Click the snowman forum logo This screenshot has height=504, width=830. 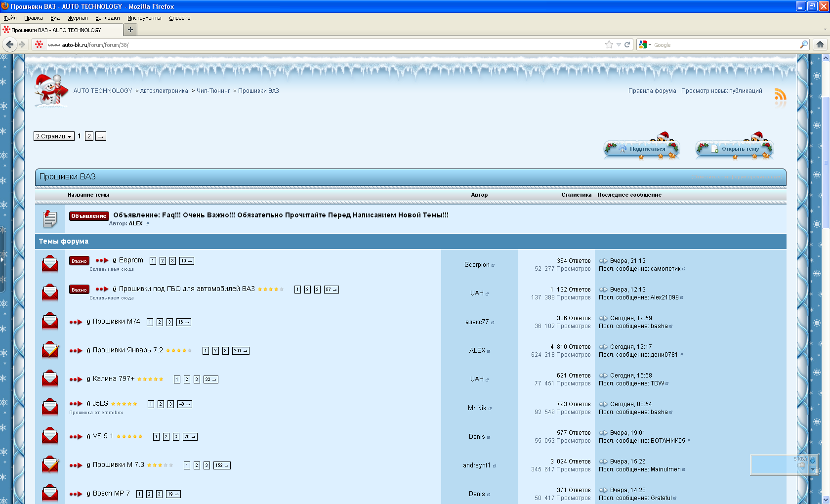click(x=50, y=90)
